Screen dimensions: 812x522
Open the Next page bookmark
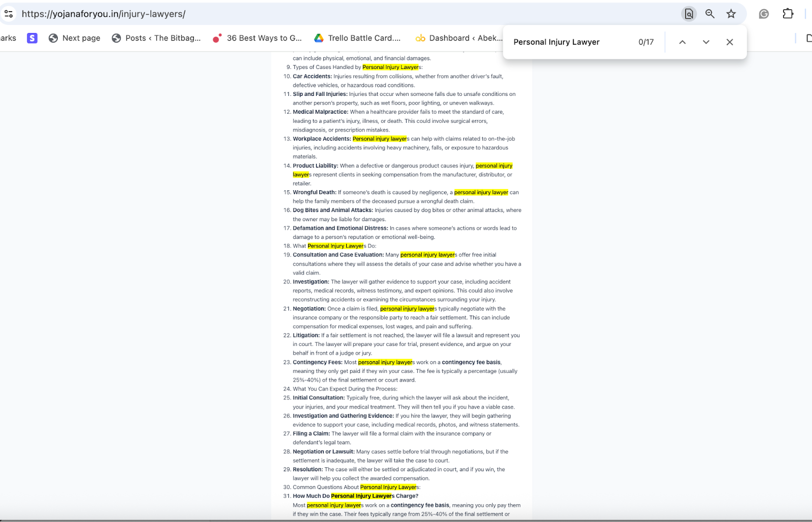coord(75,38)
